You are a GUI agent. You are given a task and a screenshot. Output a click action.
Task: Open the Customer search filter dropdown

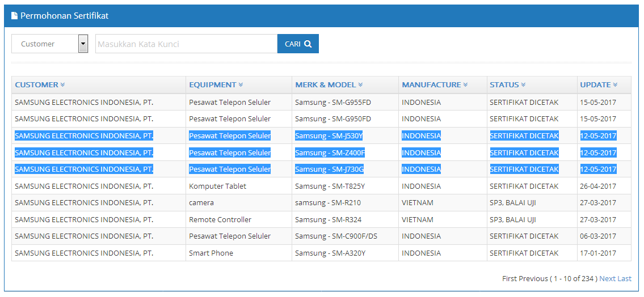[50, 44]
